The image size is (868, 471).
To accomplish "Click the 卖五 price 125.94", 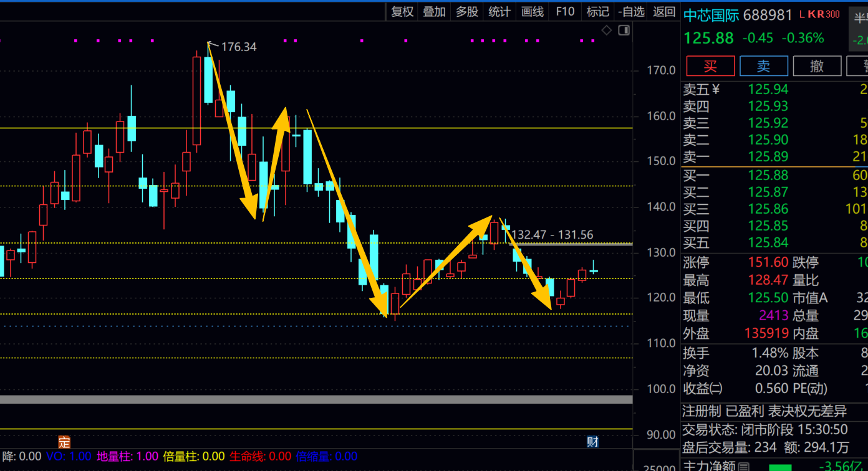I will pos(768,89).
